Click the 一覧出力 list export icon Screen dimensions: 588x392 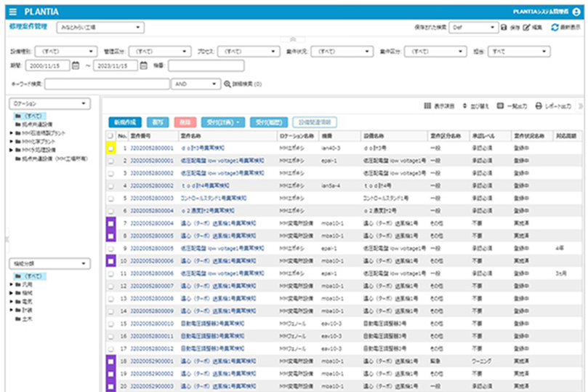500,106
